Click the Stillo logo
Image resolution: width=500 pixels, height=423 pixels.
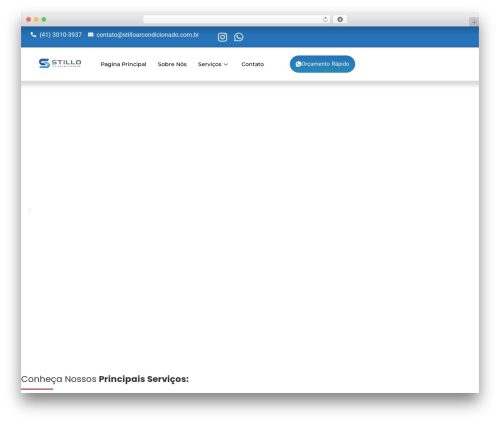[60, 63]
